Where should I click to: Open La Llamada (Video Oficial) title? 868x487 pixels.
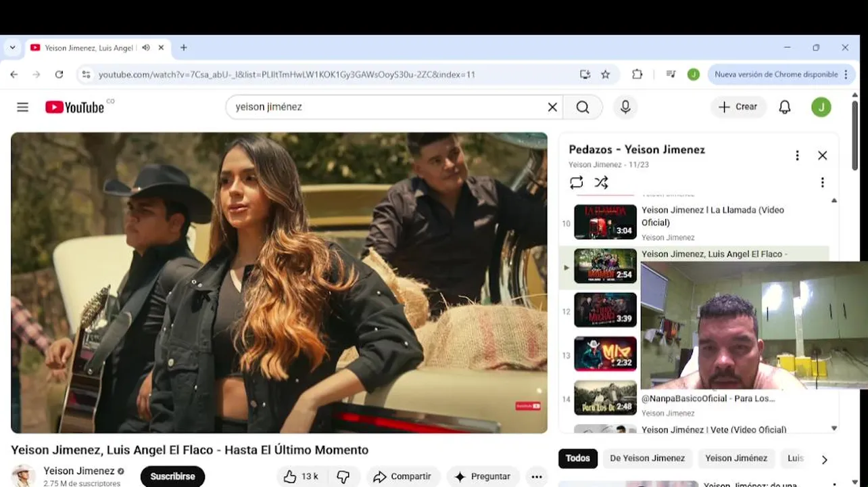713,216
